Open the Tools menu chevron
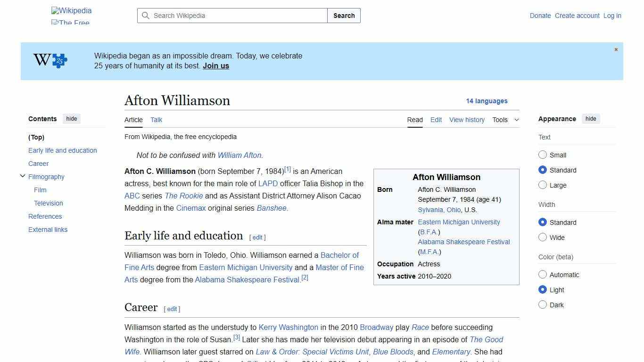The width and height of the screenshot is (644, 362). tap(516, 120)
